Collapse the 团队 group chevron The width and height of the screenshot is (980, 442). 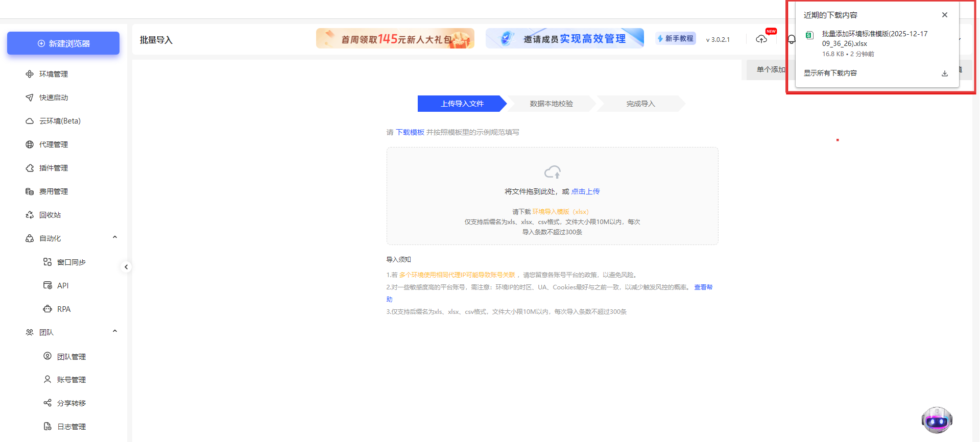coord(115,331)
